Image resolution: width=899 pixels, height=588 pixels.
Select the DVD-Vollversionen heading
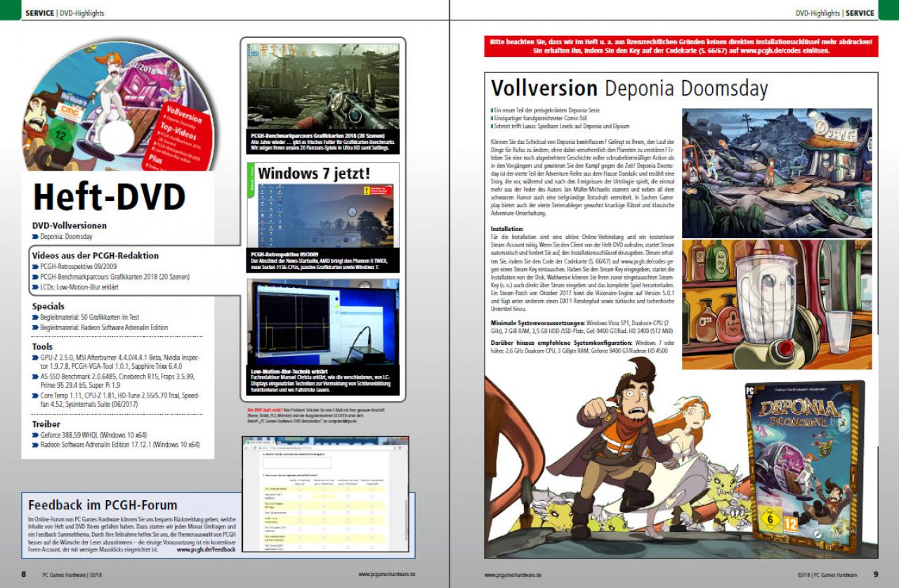click(70, 226)
